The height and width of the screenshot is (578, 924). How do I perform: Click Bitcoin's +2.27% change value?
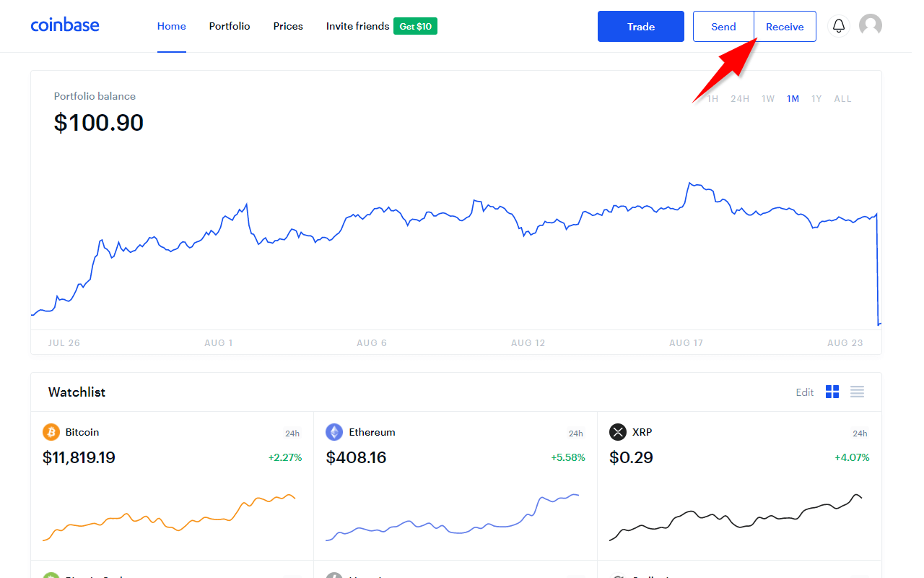tap(285, 457)
